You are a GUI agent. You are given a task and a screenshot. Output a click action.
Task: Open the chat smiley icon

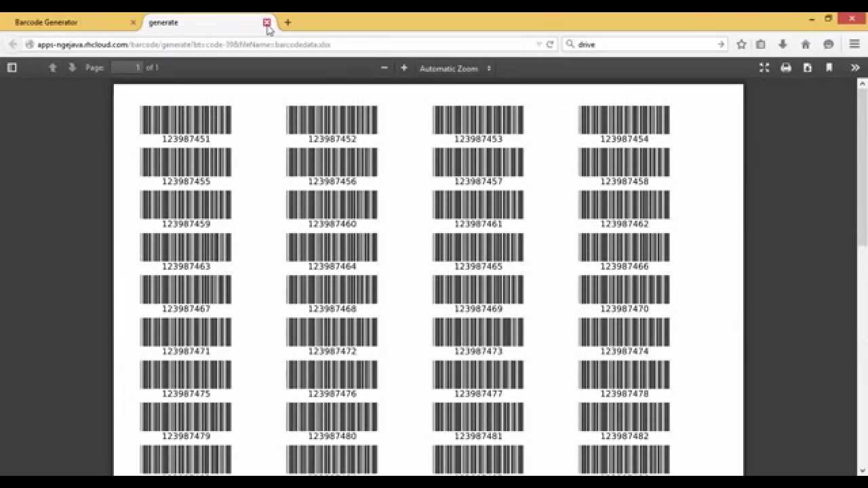point(828,44)
